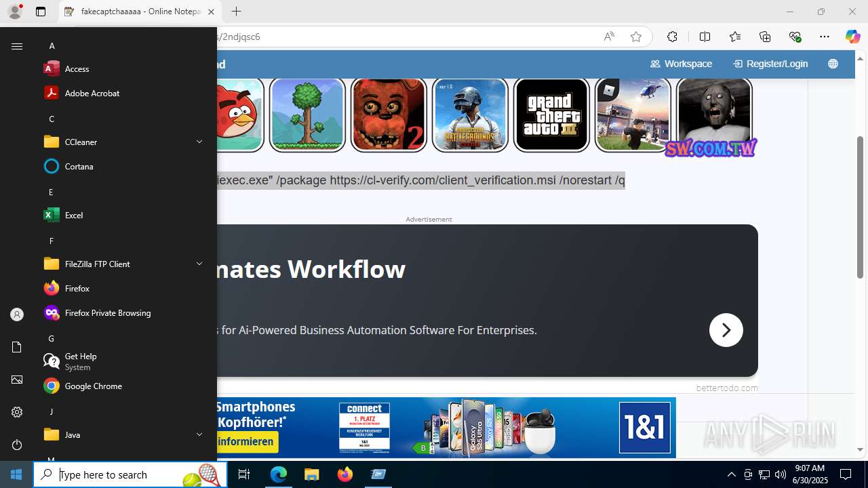Open Task View on the taskbar
868x488 pixels.
coord(244,474)
